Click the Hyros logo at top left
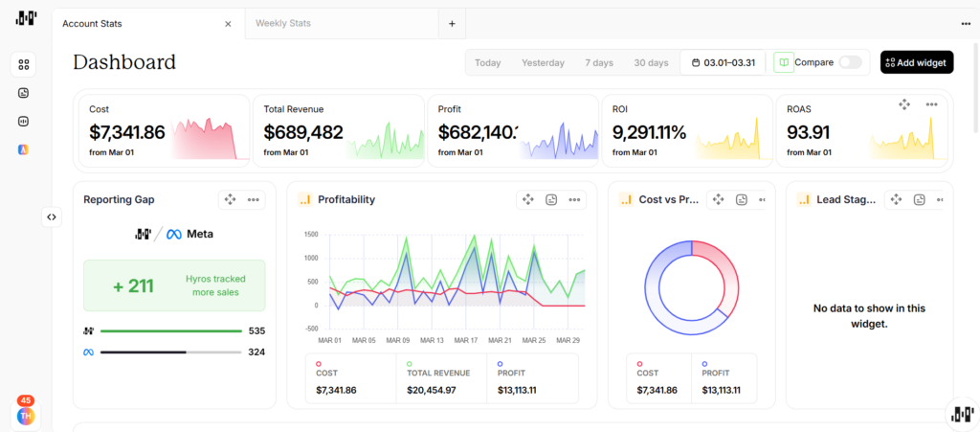The image size is (980, 432). (x=26, y=19)
